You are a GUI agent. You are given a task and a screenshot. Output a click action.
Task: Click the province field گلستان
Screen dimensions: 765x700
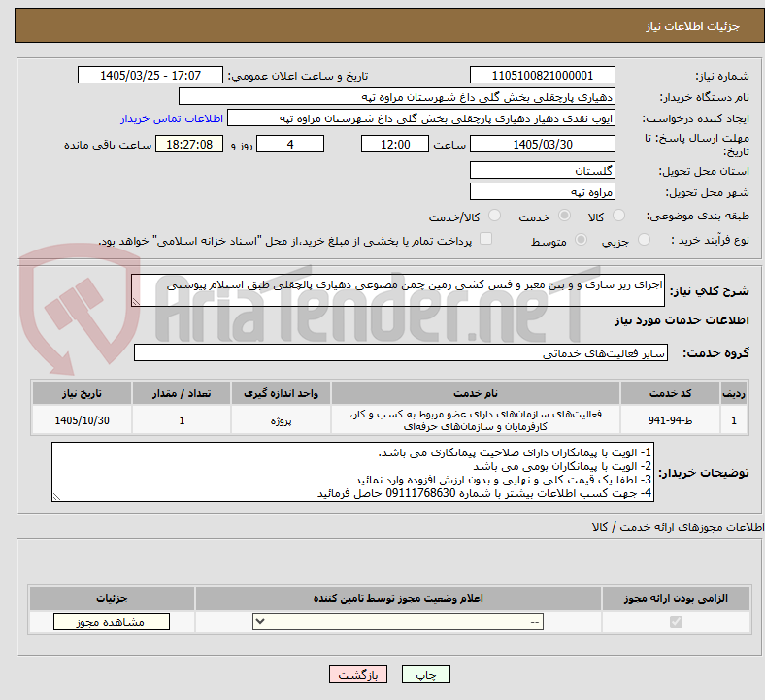click(x=542, y=171)
